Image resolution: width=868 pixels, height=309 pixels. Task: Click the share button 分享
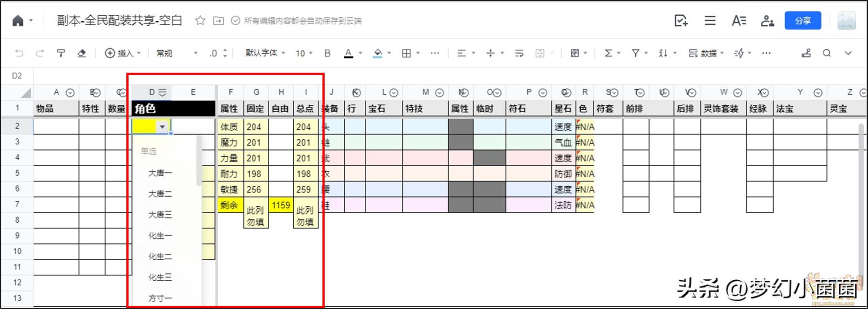(803, 20)
